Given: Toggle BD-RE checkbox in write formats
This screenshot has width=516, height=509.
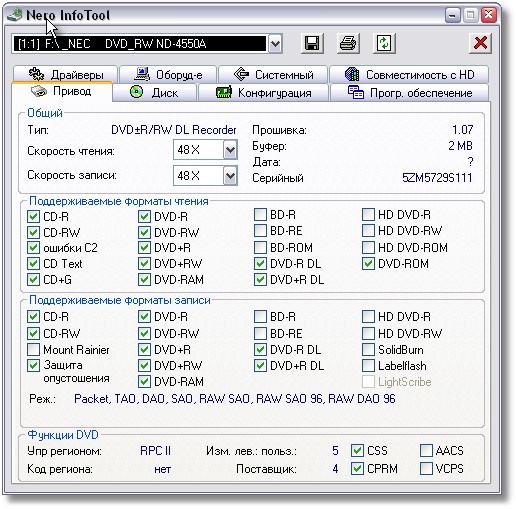Looking at the screenshot, I should click(x=260, y=333).
